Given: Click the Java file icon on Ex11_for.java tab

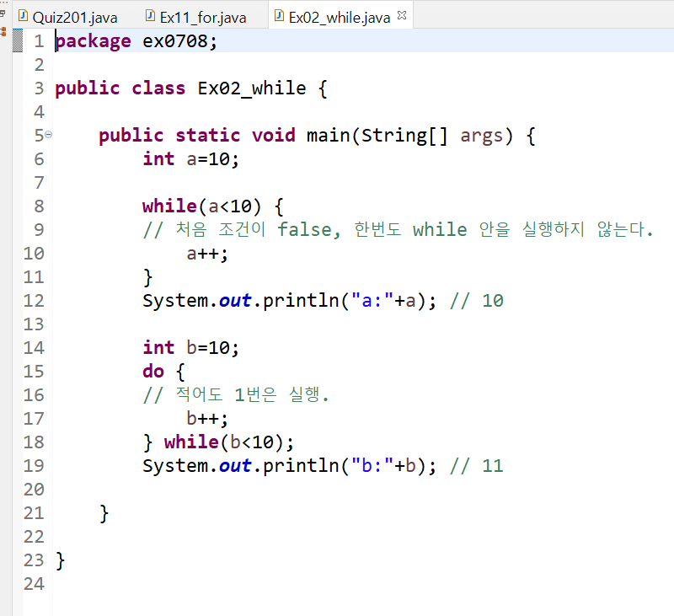Looking at the screenshot, I should click(150, 16).
